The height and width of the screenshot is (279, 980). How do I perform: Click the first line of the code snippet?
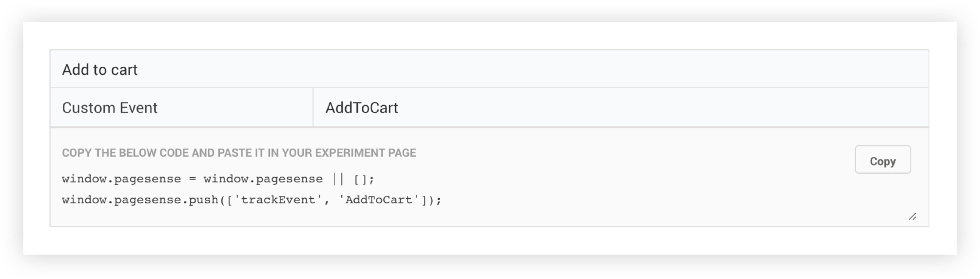tap(218, 179)
